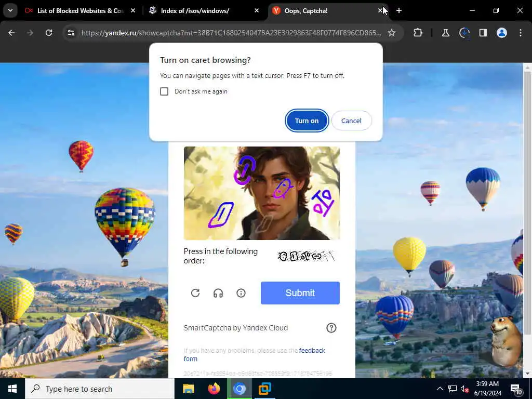Image resolution: width=532 pixels, height=399 pixels.
Task: Open File Explorer from taskbar
Action: coord(188,389)
